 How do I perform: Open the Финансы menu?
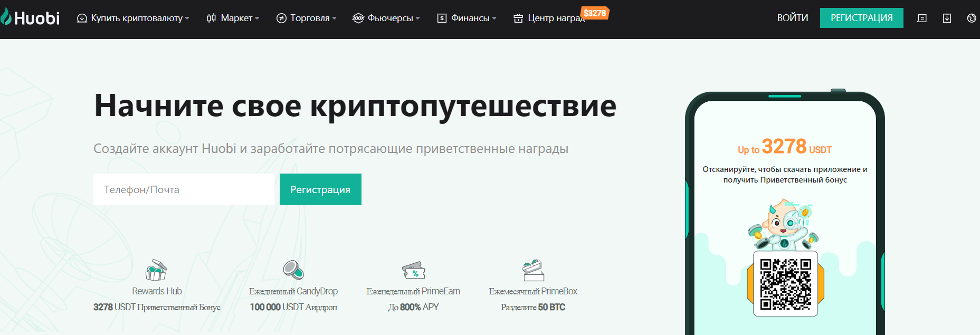470,18
